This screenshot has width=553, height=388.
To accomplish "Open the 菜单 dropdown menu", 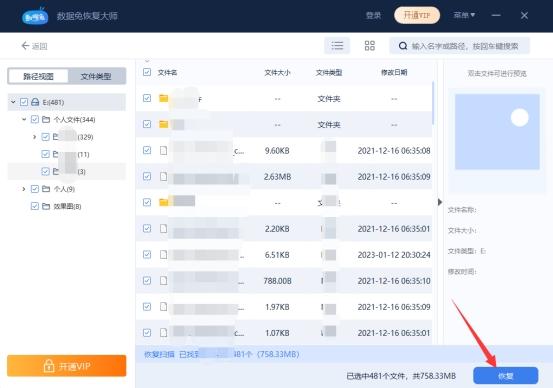I will coord(464,15).
